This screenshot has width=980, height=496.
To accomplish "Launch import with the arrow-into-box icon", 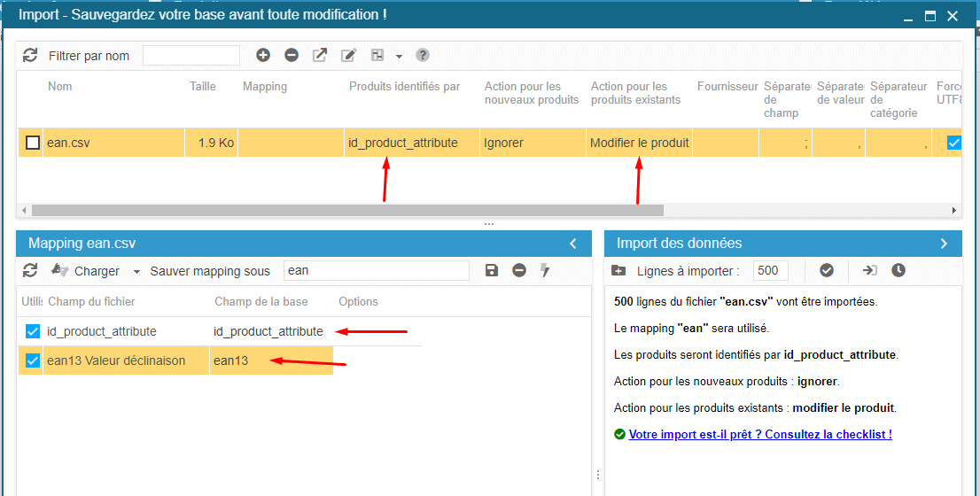I will 869,270.
